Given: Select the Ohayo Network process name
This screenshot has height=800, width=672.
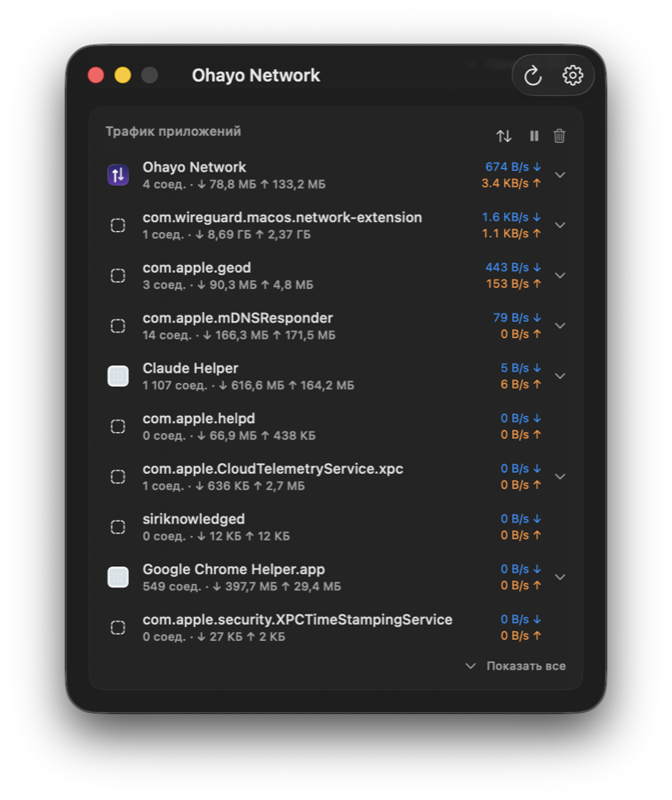Looking at the screenshot, I should tap(195, 167).
